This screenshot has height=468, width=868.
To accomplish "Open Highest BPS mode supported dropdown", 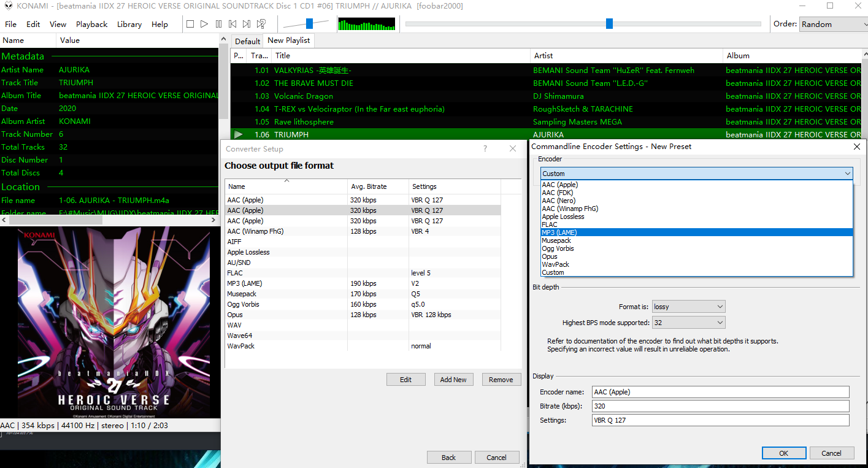I will (x=688, y=323).
